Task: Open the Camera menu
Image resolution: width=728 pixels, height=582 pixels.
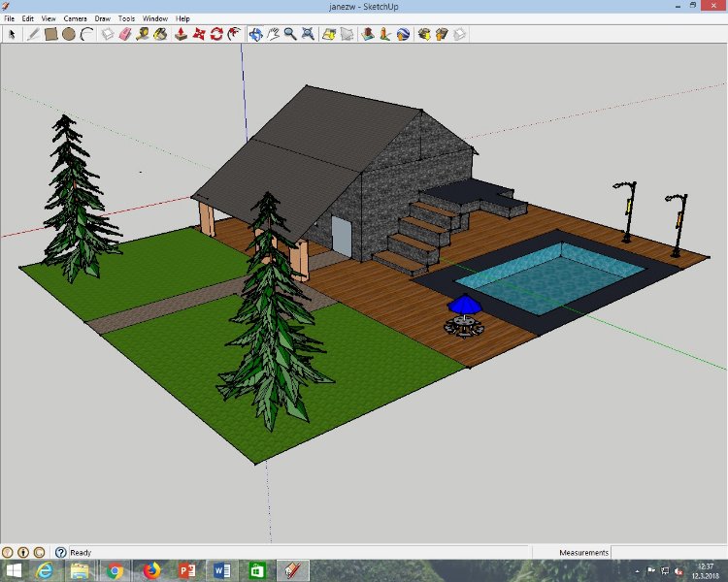Action: click(x=75, y=18)
